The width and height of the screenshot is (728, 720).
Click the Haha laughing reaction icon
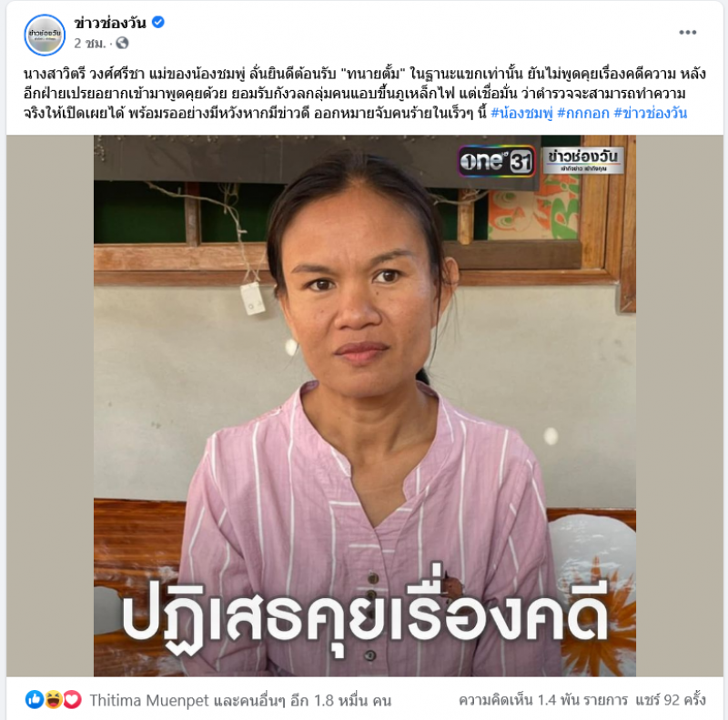pyautogui.click(x=54, y=699)
